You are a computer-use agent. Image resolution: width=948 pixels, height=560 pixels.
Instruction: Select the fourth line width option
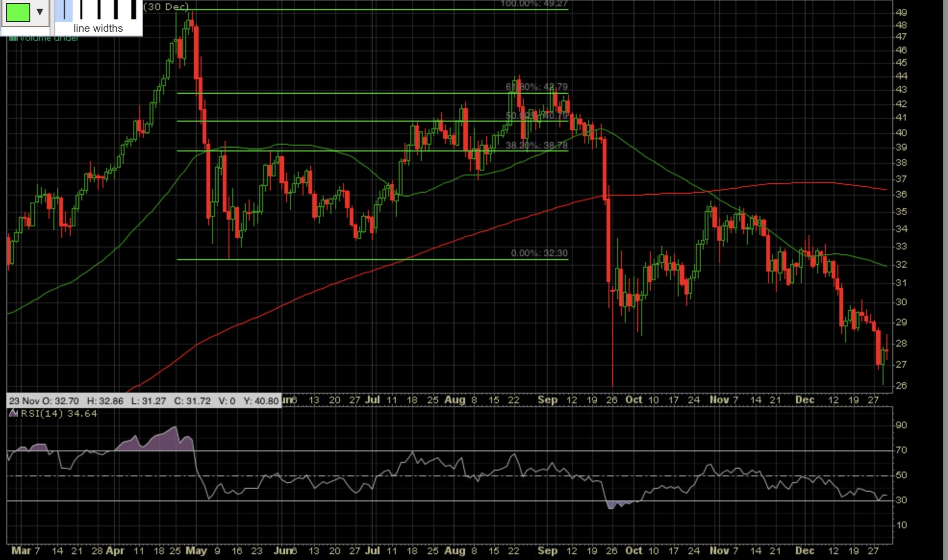point(116,10)
